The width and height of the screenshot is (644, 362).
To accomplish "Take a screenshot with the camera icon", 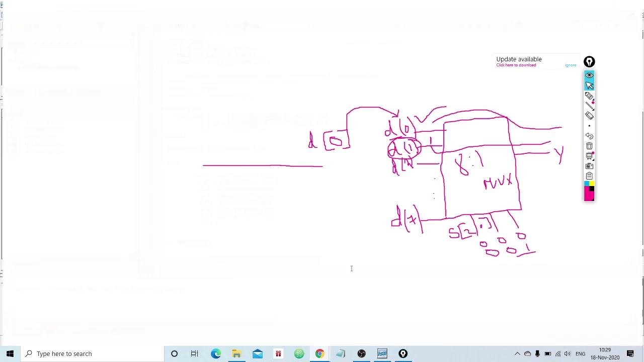I will coord(589,166).
